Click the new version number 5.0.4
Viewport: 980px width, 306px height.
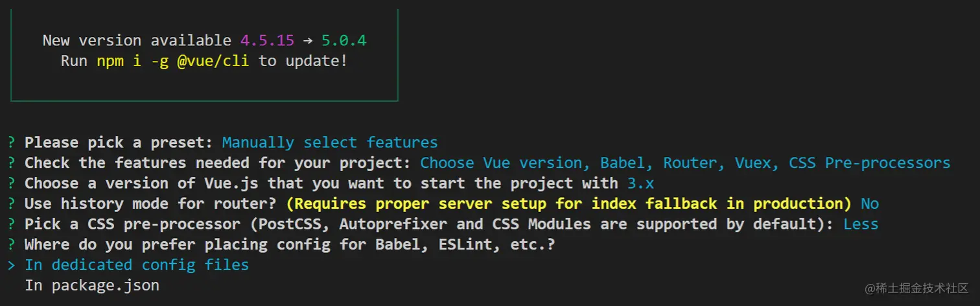tap(344, 41)
